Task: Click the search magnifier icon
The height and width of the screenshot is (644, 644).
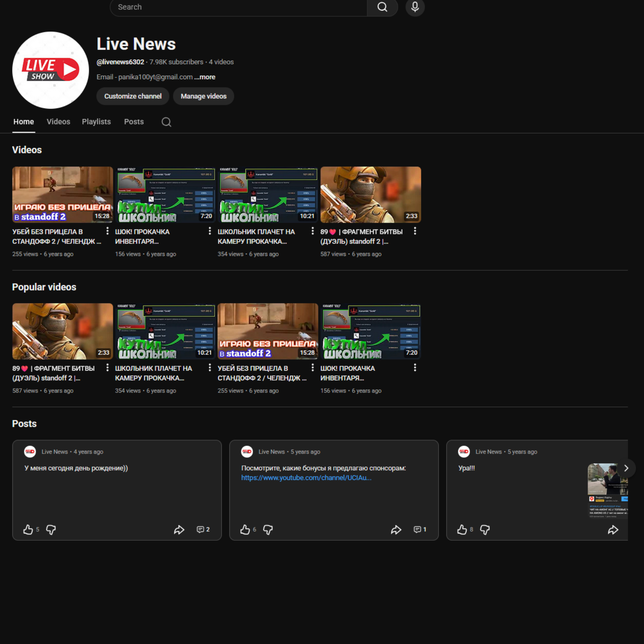Action: click(x=382, y=6)
